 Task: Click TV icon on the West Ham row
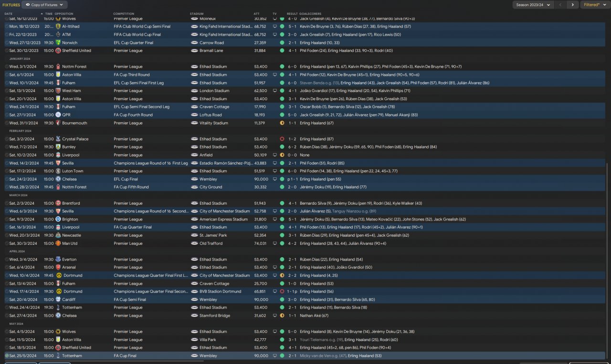pos(274,91)
